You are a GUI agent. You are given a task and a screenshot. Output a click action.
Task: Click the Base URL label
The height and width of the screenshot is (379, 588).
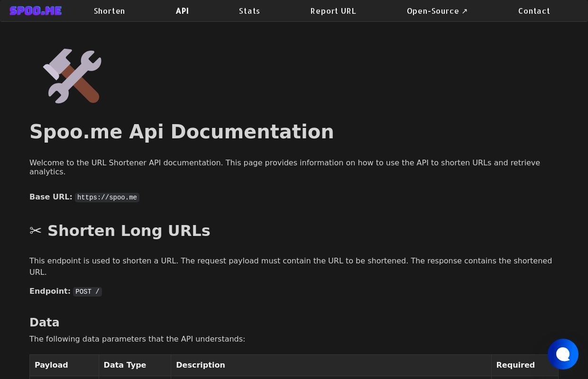click(51, 197)
